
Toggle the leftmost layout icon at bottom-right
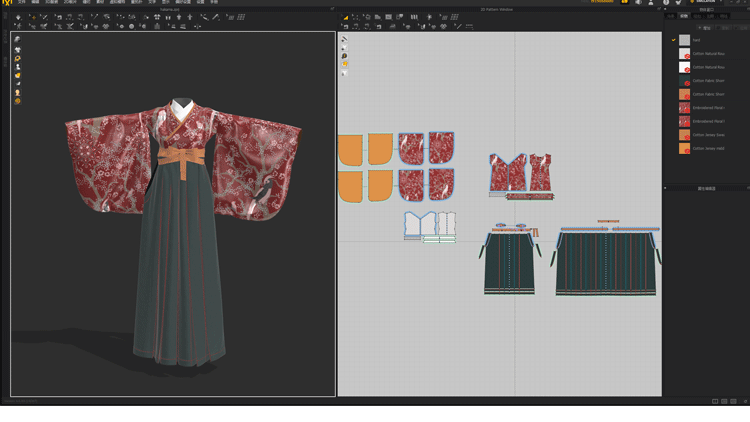click(x=715, y=401)
